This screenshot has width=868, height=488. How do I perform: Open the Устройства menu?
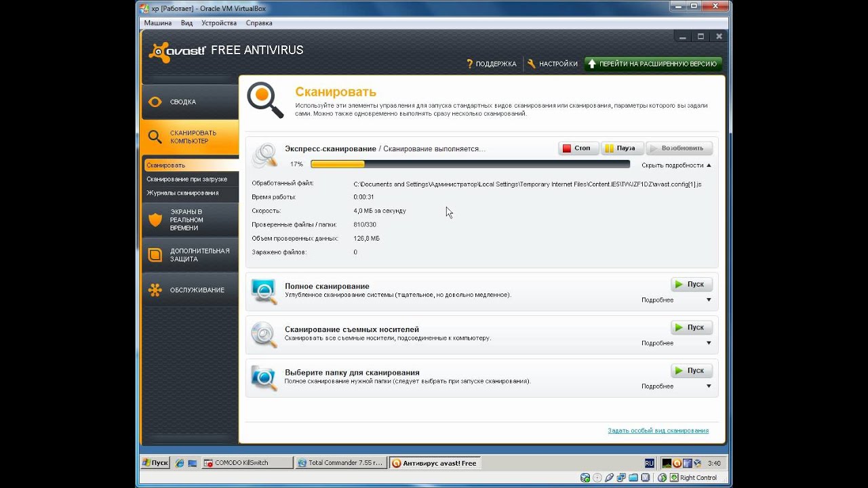[219, 23]
